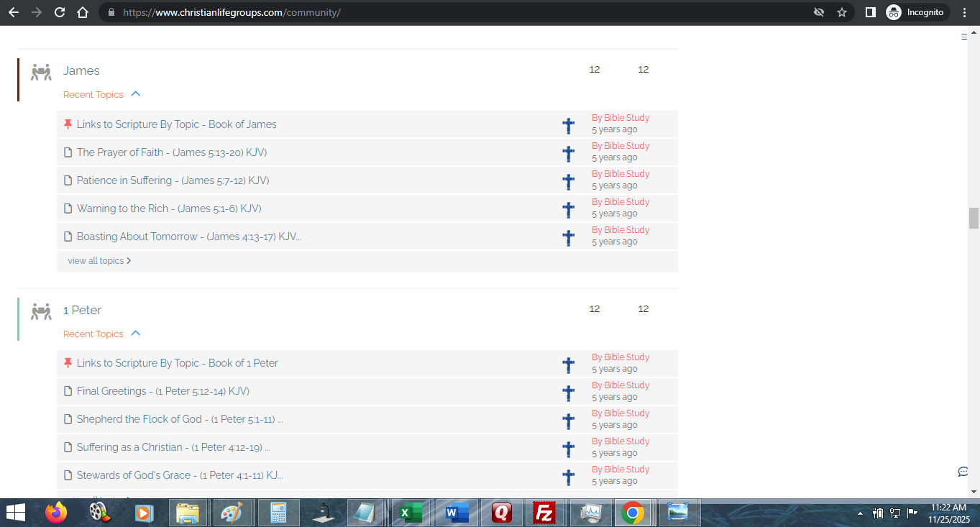980x527 pixels.
Task: Open Excel from the taskbar
Action: click(411, 513)
